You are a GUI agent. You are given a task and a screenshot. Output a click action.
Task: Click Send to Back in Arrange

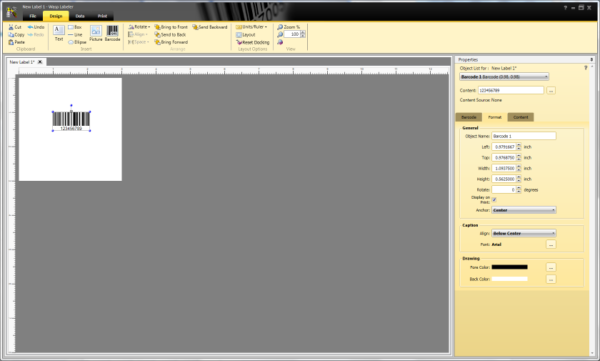click(x=170, y=34)
